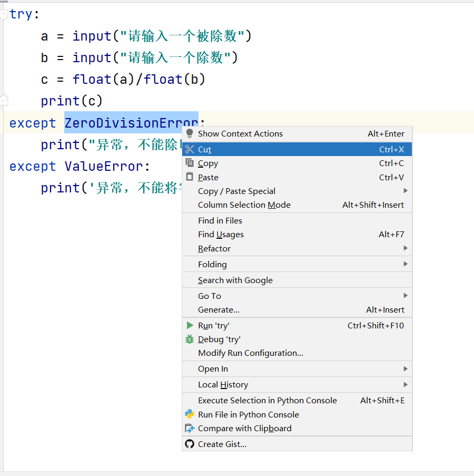The image size is (474, 476).
Task: Choose Run File in Python Console
Action: (297, 414)
